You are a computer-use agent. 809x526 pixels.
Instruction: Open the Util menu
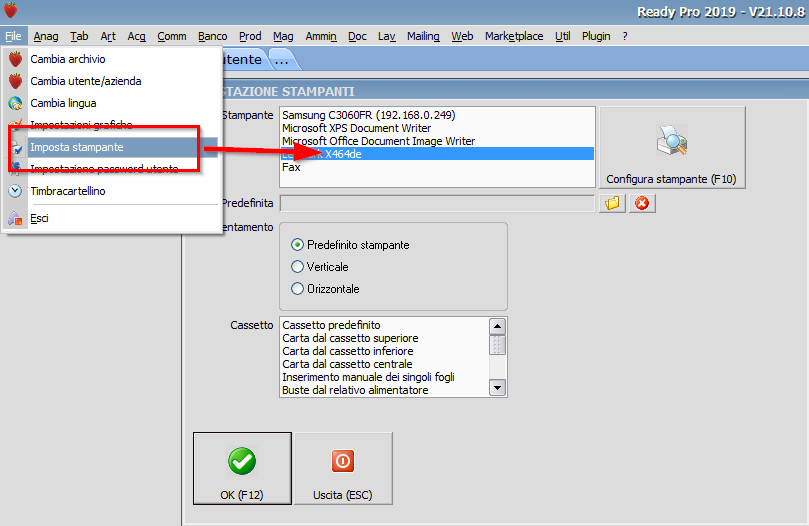pyautogui.click(x=562, y=36)
